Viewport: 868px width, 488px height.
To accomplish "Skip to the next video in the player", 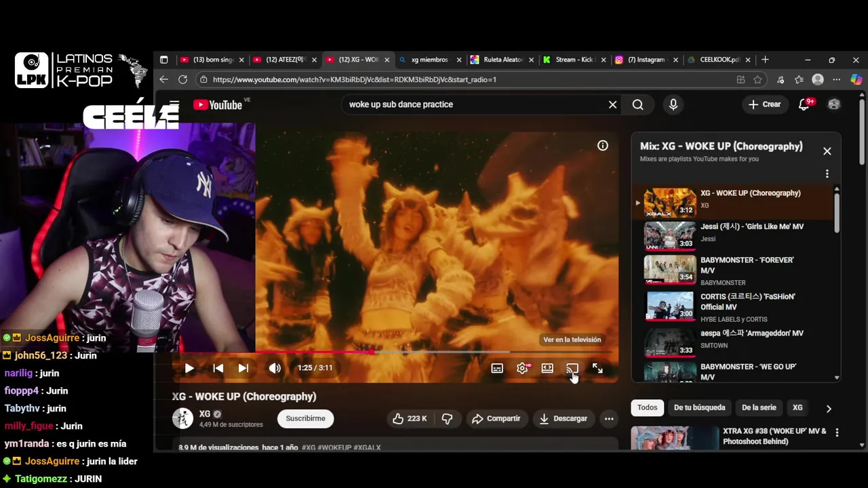I will [243, 368].
